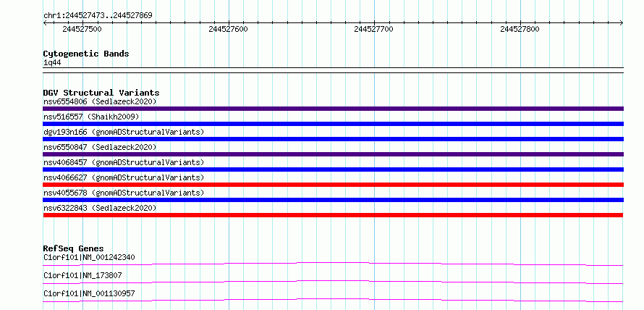644x310 pixels.
Task: Click the blue bar under nsv4055678
Action: [x=333, y=200]
